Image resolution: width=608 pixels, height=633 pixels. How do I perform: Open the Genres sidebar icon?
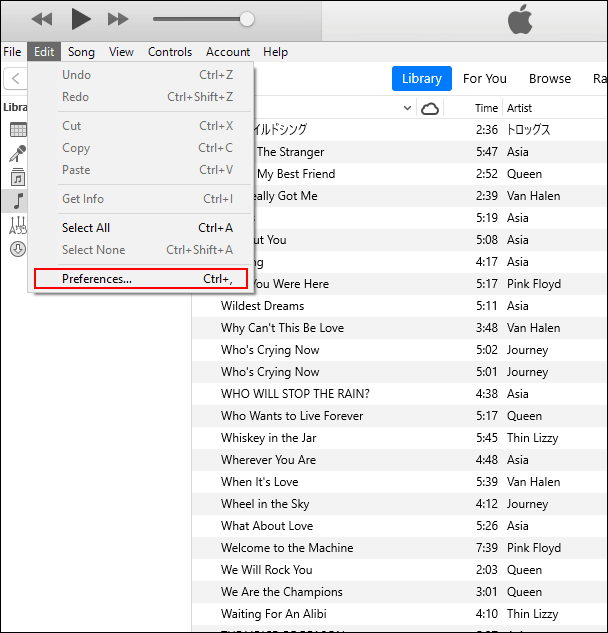(18, 225)
